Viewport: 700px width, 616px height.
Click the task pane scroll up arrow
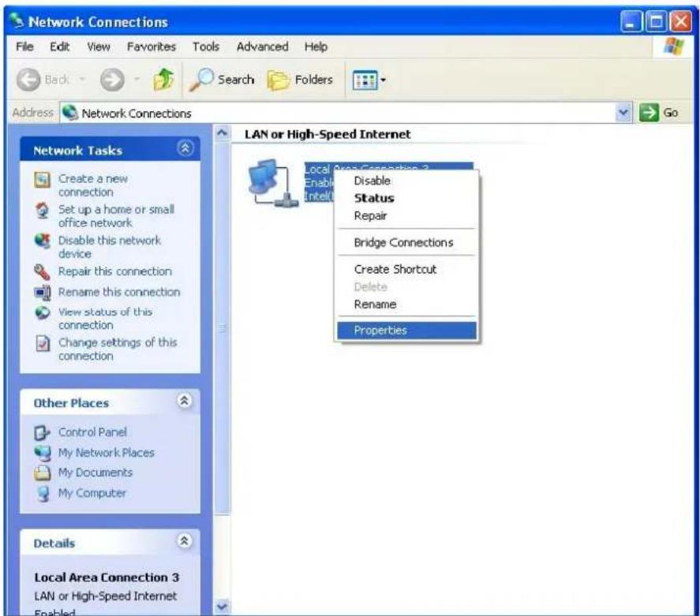222,133
